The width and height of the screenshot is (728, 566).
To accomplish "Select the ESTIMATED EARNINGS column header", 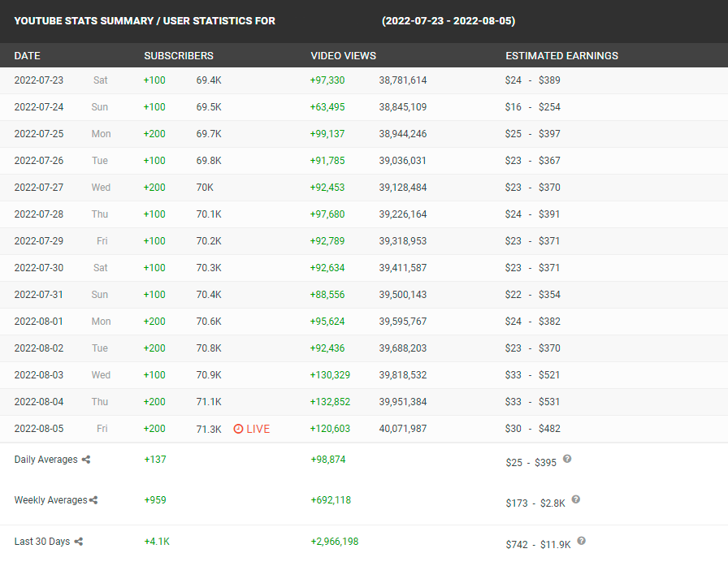I will coord(561,56).
